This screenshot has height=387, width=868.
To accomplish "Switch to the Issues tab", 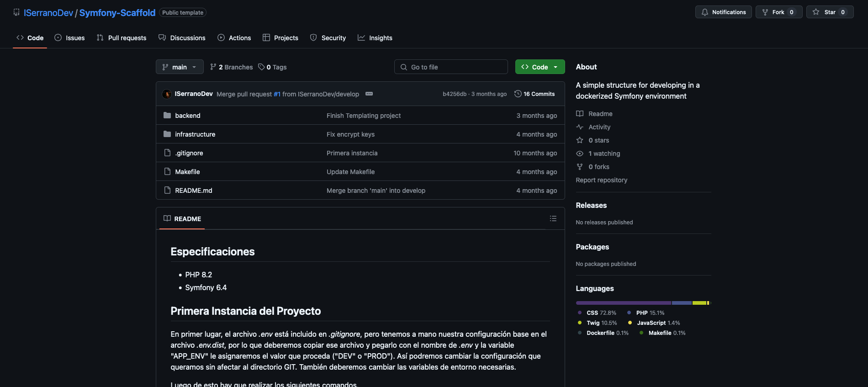I will (69, 38).
